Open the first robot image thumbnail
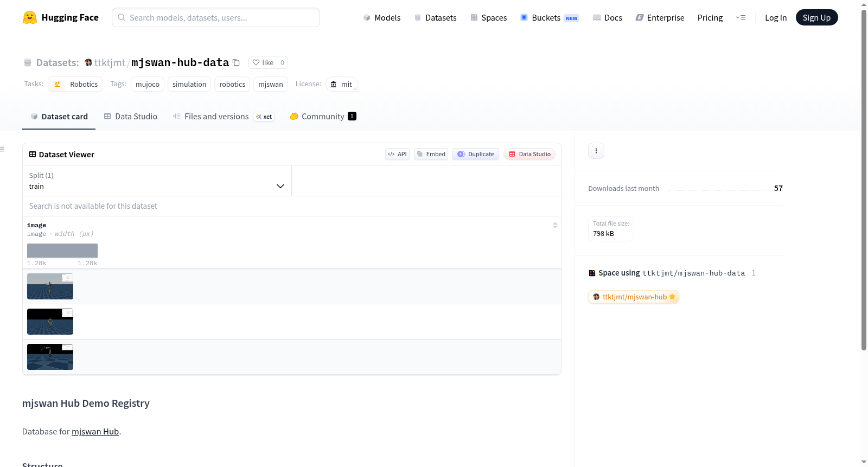The image size is (868, 467). click(x=50, y=286)
